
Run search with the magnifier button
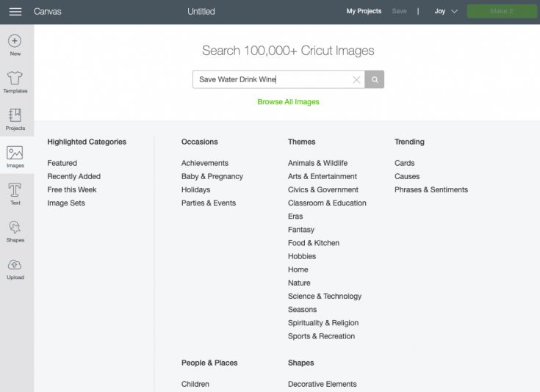point(375,79)
